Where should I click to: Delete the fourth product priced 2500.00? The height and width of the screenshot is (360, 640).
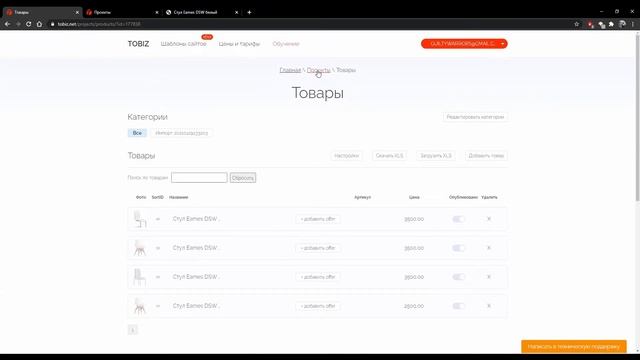click(489, 306)
